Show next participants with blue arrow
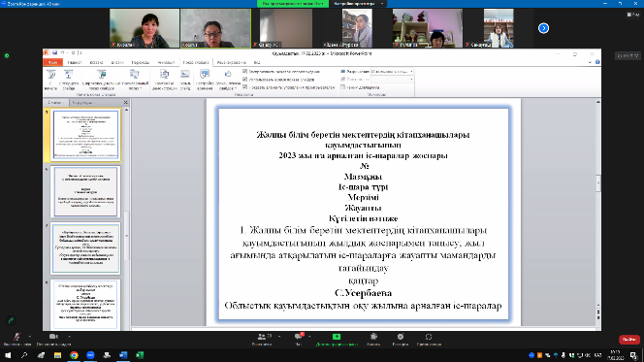Viewport: 644px width, 362px height. click(x=543, y=28)
